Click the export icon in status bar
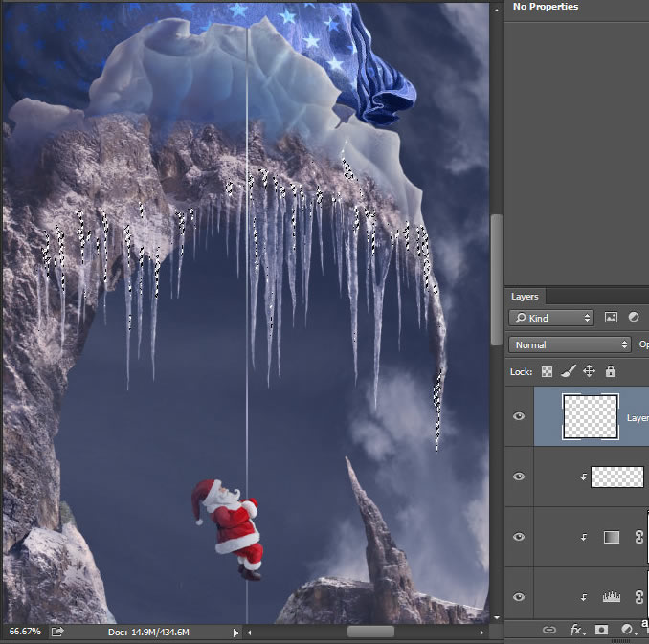The height and width of the screenshot is (644, 649). 57,632
